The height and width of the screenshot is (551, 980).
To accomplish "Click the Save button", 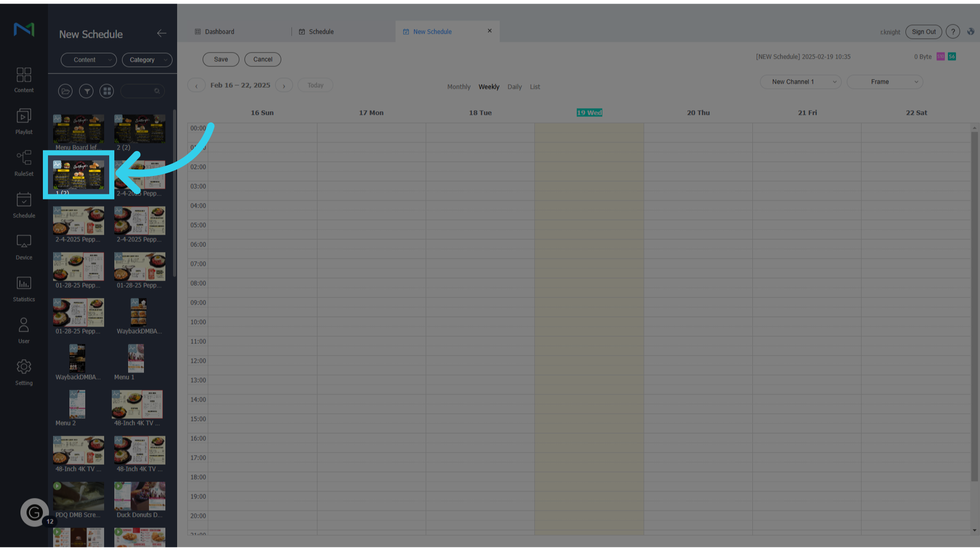I will [x=220, y=59].
